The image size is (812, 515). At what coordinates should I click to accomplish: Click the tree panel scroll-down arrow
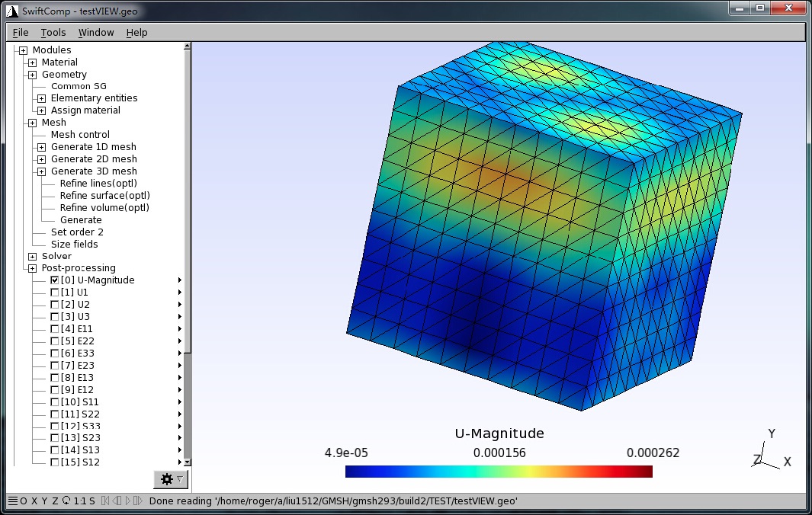click(188, 462)
